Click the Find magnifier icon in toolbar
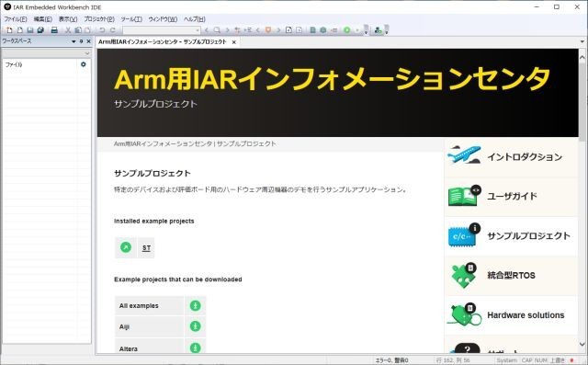The height and width of the screenshot is (365, 588). point(217,30)
